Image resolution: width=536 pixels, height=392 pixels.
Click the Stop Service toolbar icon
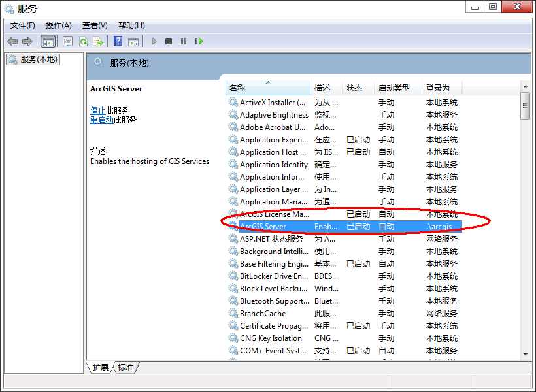[x=168, y=41]
